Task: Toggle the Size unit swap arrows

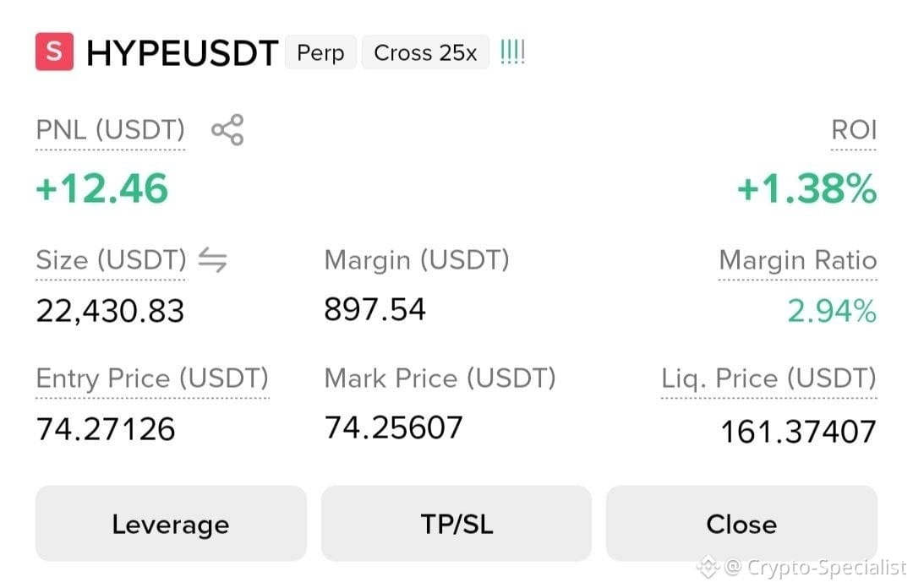Action: [x=212, y=259]
